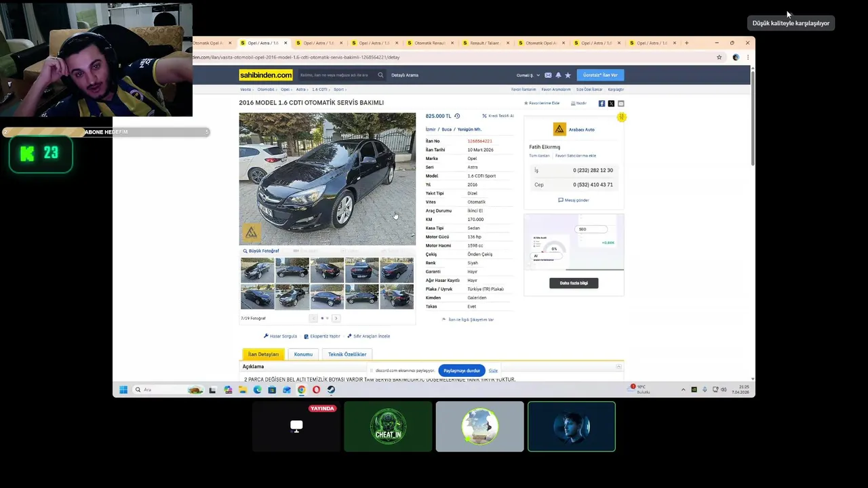Image resolution: width=868 pixels, height=488 pixels.
Task: Click the Yazdır link
Action: pos(578,103)
